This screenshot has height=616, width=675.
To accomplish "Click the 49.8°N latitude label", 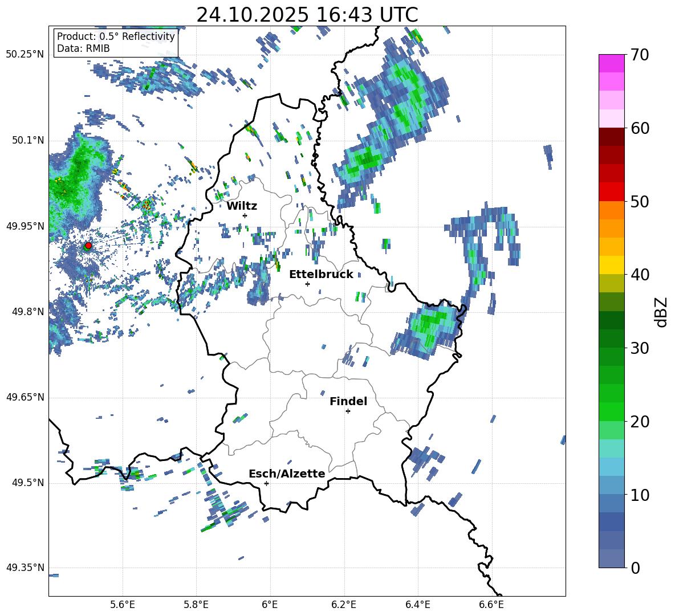I will coord(28,312).
